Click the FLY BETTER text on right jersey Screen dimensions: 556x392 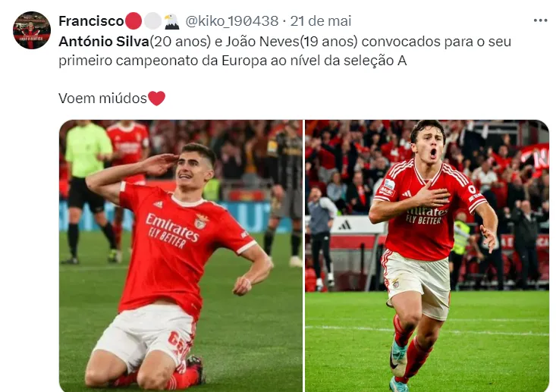pos(423,220)
